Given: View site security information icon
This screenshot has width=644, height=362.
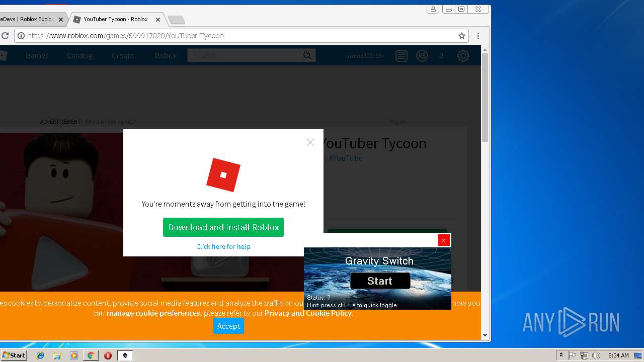Looking at the screenshot, I should [x=21, y=36].
